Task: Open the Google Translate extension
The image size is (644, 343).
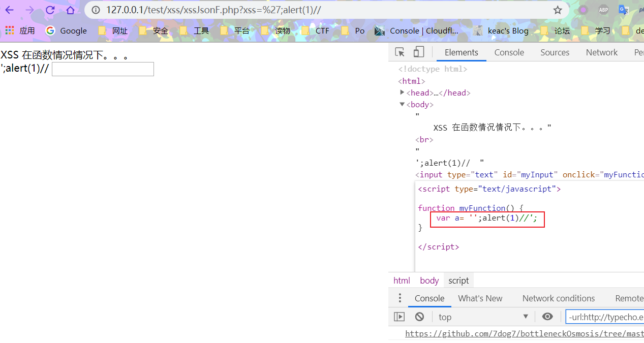Action: [624, 10]
